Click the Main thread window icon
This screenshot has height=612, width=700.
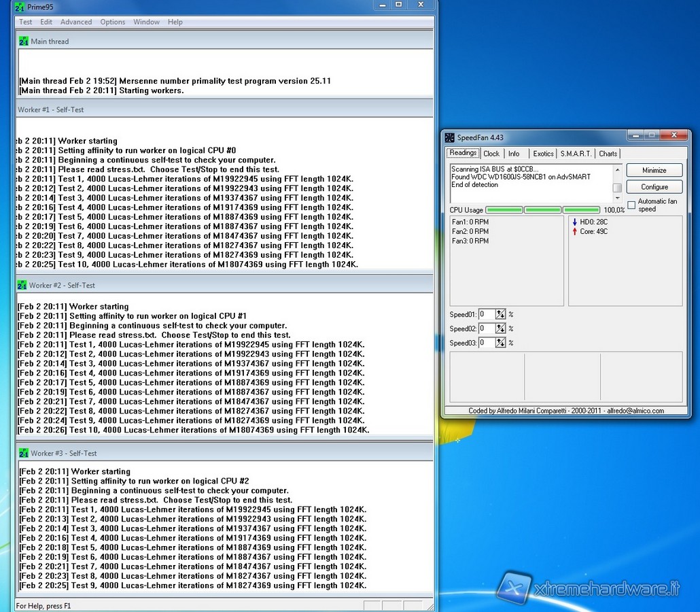24,41
